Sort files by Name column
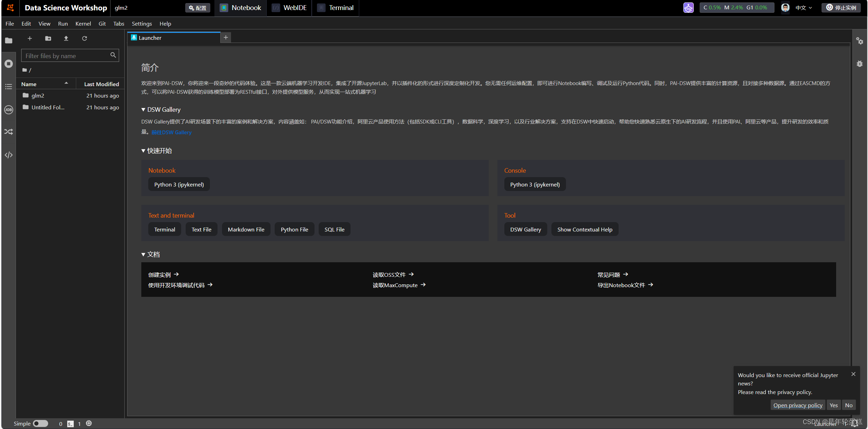This screenshot has height=429, width=868. click(46, 84)
